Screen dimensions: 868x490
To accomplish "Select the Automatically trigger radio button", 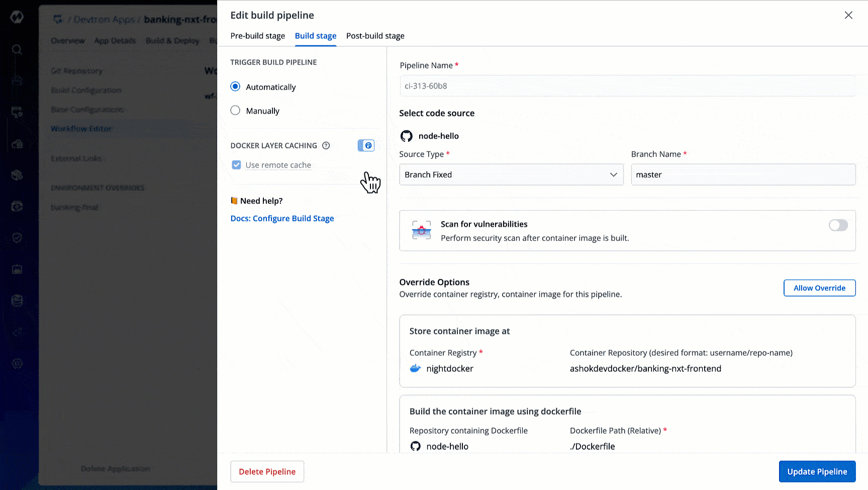I will coord(235,87).
